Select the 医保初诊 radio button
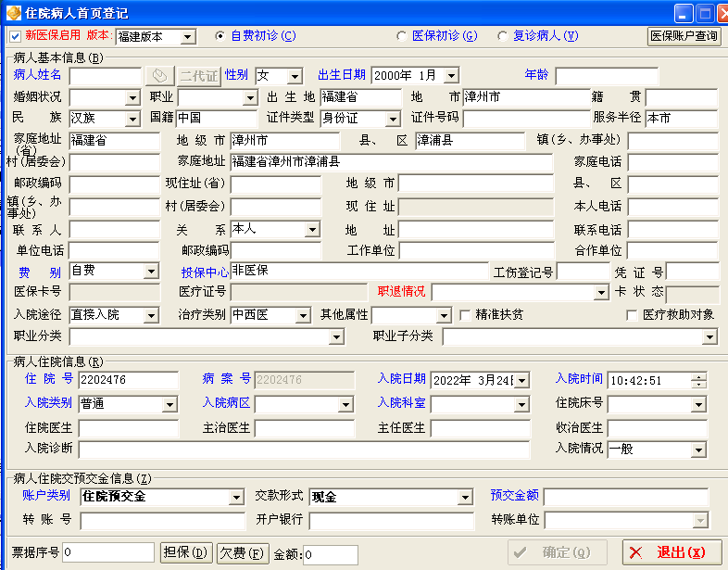The width and height of the screenshot is (728, 570). [x=402, y=36]
